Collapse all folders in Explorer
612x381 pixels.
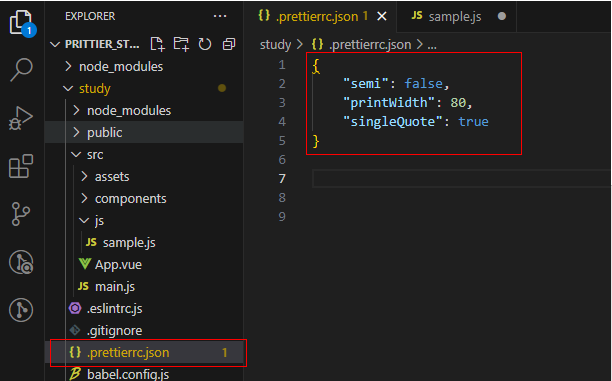[x=229, y=44]
